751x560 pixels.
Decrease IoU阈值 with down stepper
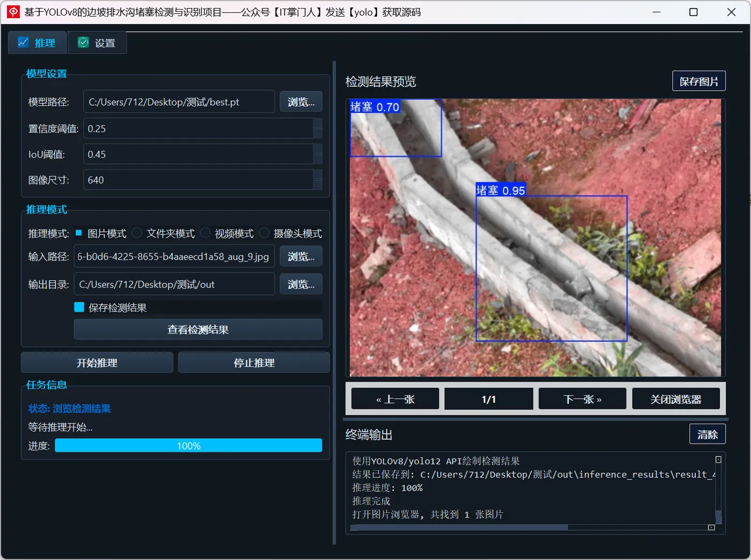tap(318, 159)
